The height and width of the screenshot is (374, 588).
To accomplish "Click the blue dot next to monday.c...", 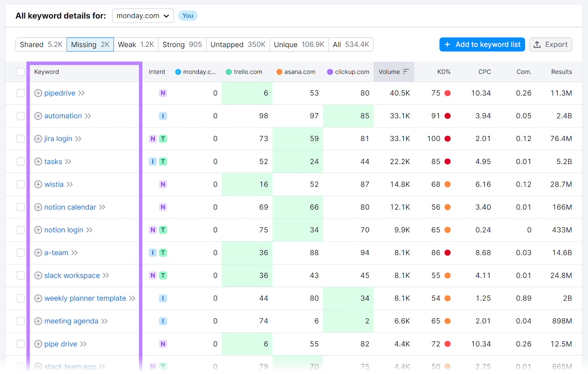I will point(179,72).
